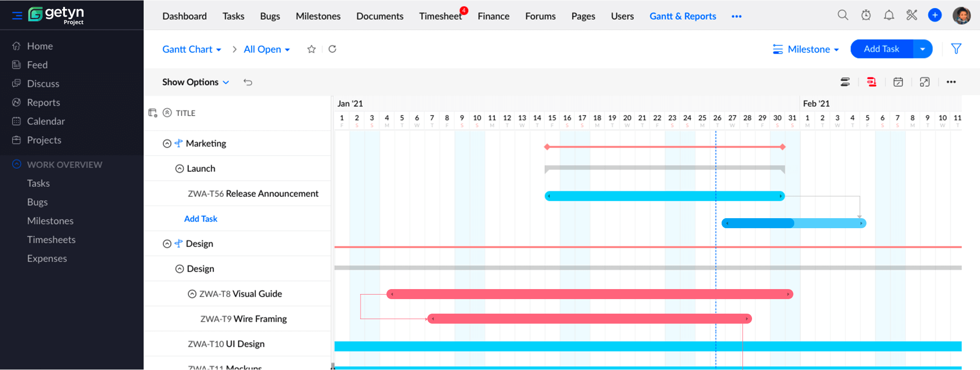The image size is (980, 370).
Task: Collapse the Work Overview section
Action: (17, 164)
